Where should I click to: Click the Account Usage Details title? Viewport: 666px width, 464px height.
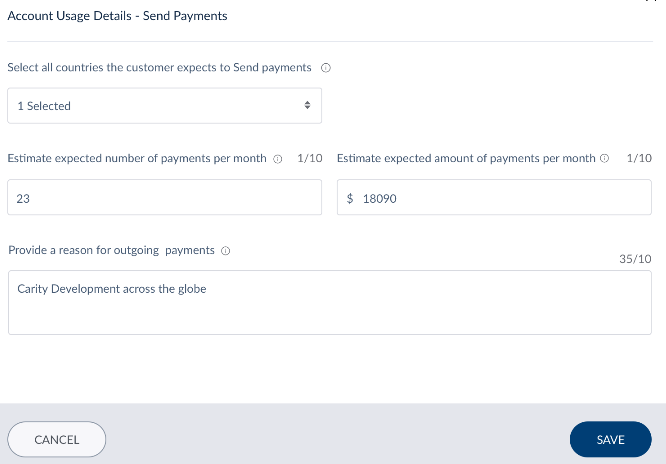pyautogui.click(x=117, y=16)
